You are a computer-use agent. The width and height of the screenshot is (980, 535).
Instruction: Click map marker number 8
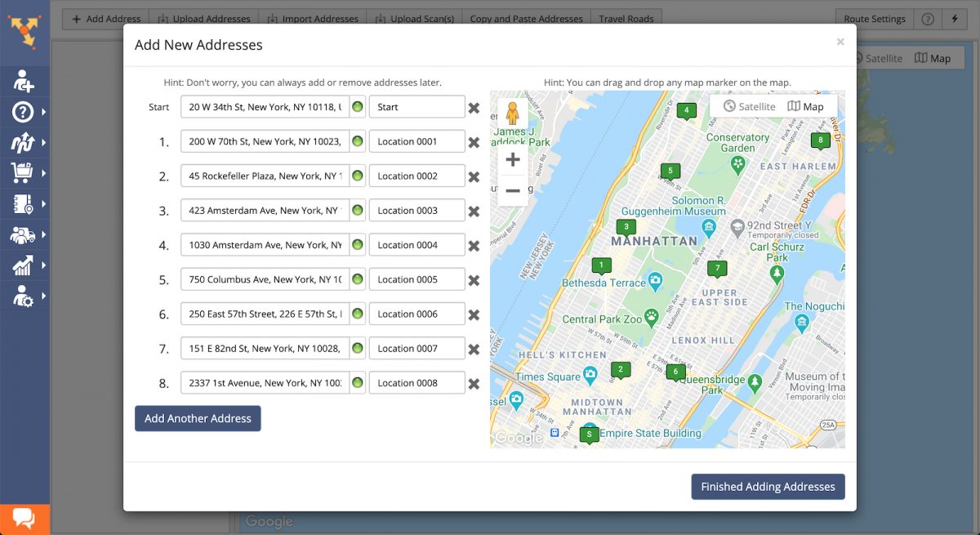click(821, 141)
